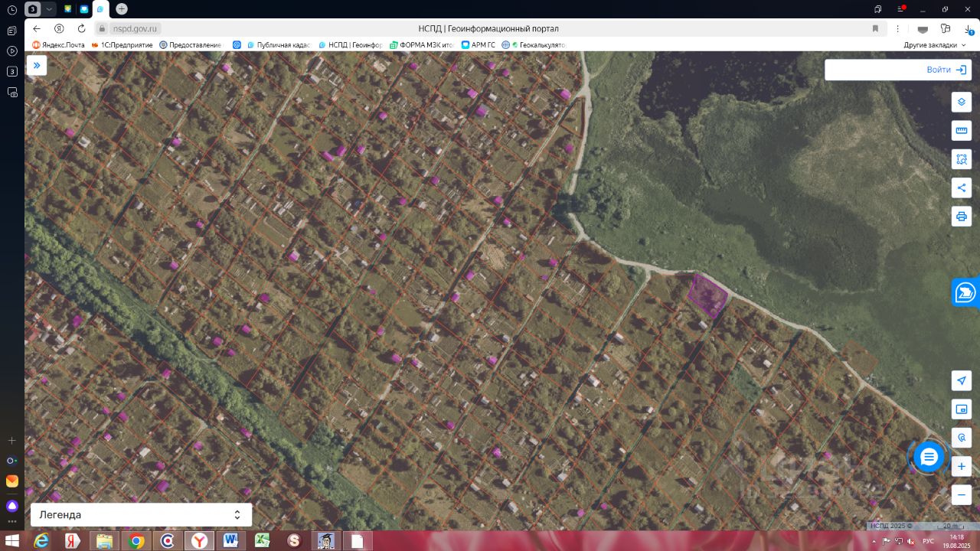
Task: Launch Internet Explorer from taskbar
Action: click(41, 541)
